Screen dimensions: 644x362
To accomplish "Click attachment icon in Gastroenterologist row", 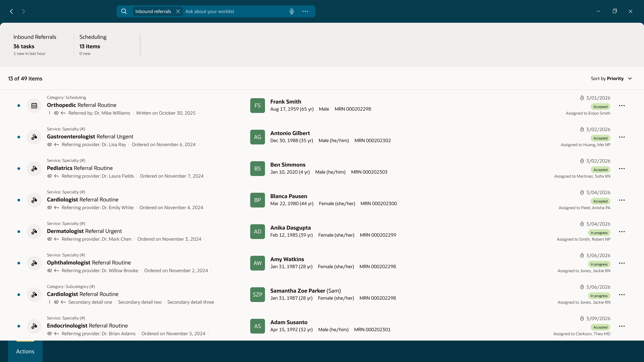I will point(49,144).
